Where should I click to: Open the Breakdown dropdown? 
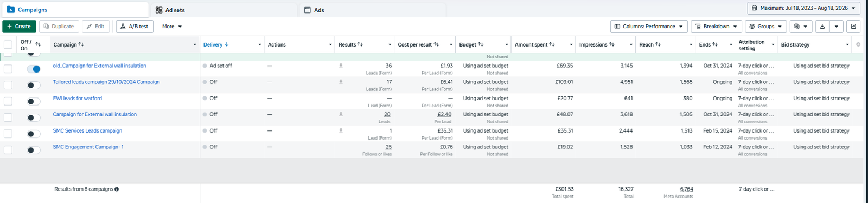716,26
